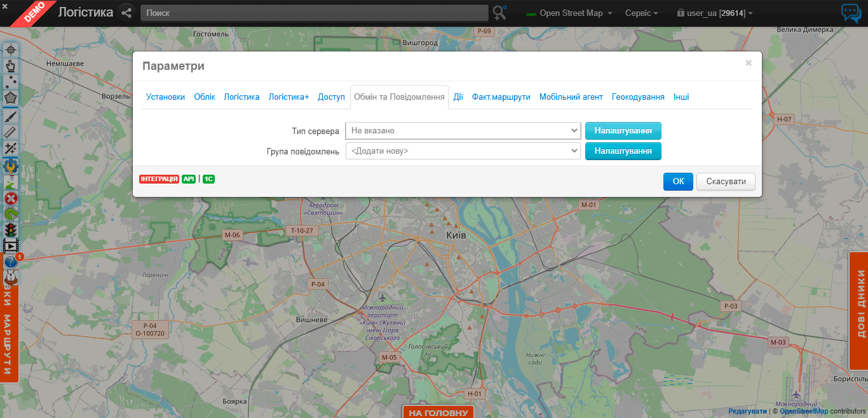This screenshot has width=868, height=418.
Task: Open the chat bubble icon
Action: [x=851, y=13]
